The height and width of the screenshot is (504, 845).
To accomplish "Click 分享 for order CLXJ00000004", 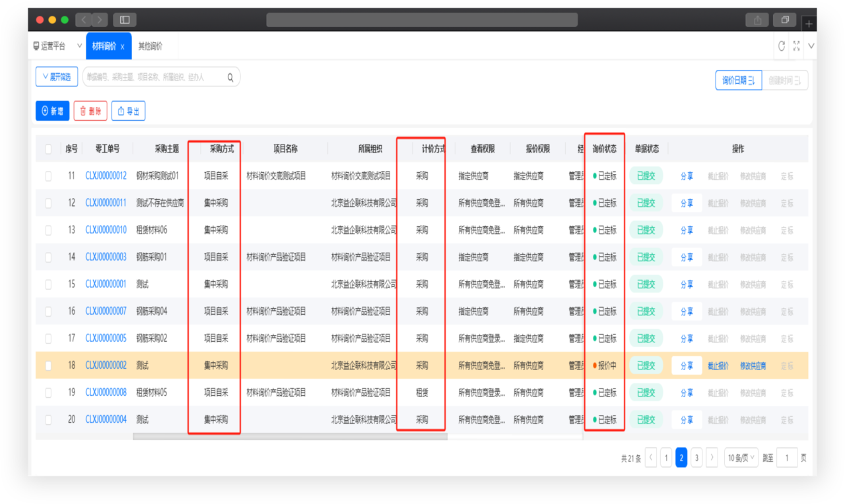I will point(687,420).
